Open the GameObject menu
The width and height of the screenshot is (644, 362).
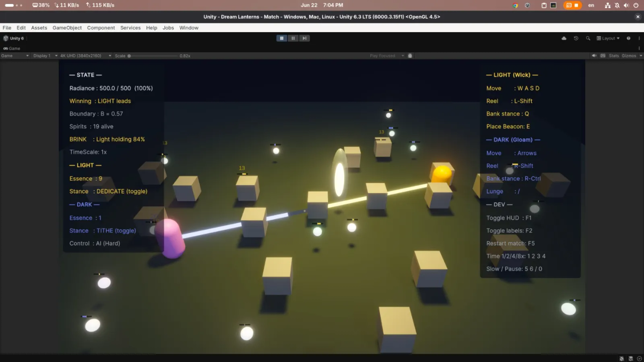pos(67,28)
